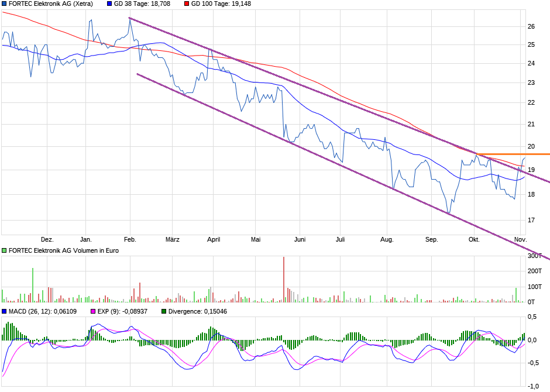This screenshot has height=392, width=550.
Task: Click the tallest red volume bar
Action: [x=284, y=279]
